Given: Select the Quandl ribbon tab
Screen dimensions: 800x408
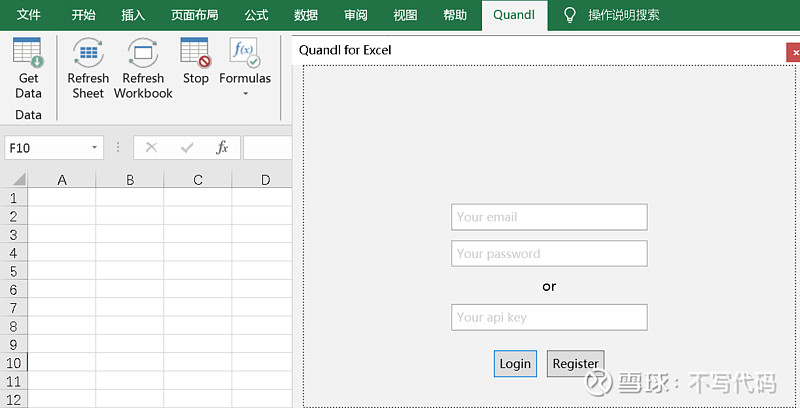Looking at the screenshot, I should 514,15.
